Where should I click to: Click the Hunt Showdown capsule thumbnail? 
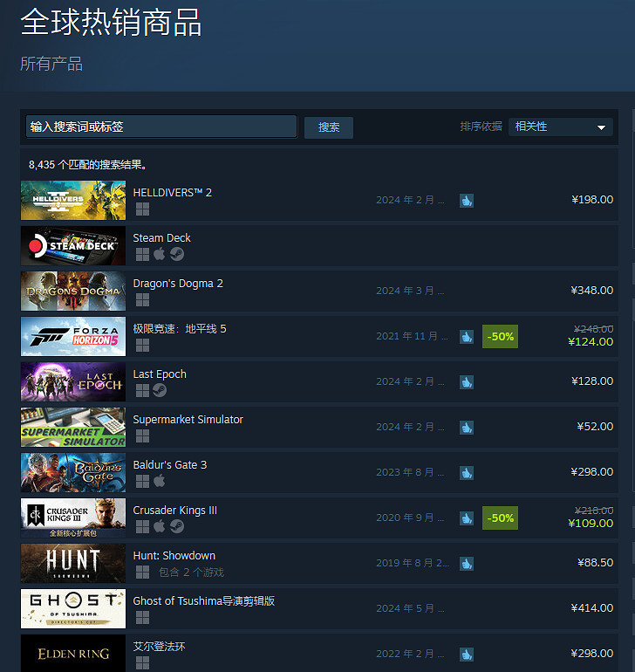[73, 564]
